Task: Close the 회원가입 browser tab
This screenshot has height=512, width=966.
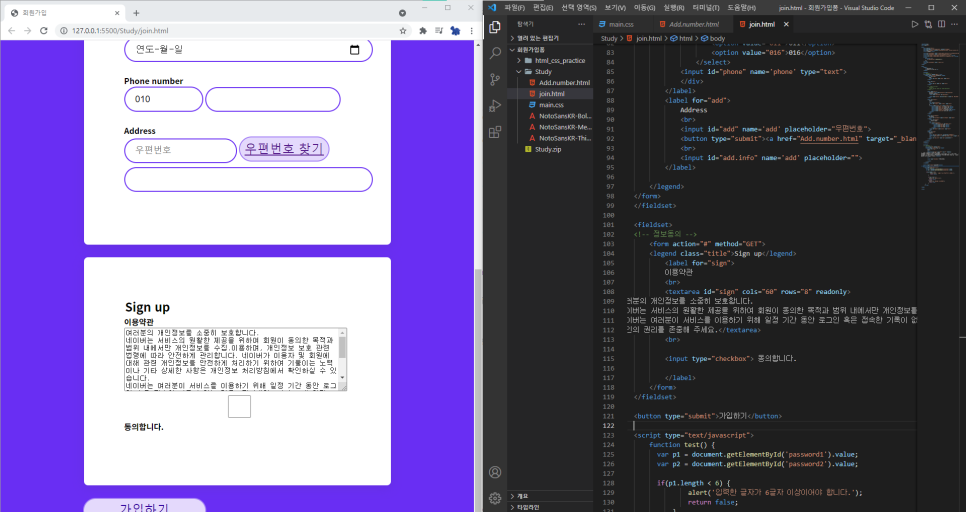Action: (x=117, y=13)
